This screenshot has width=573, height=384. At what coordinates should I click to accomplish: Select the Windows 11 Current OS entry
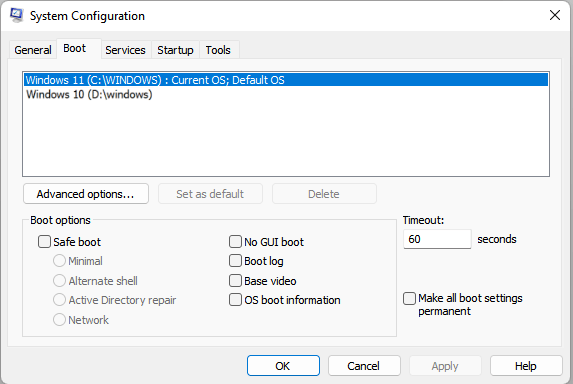pyautogui.click(x=286, y=80)
